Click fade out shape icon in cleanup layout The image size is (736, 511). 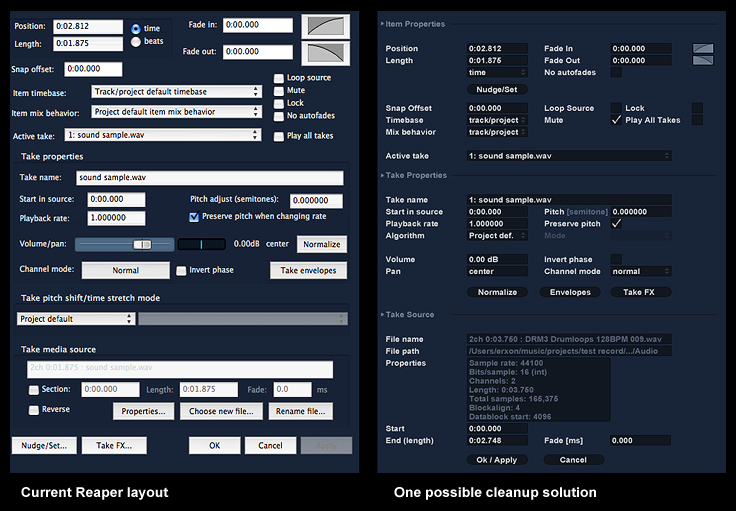[703, 61]
